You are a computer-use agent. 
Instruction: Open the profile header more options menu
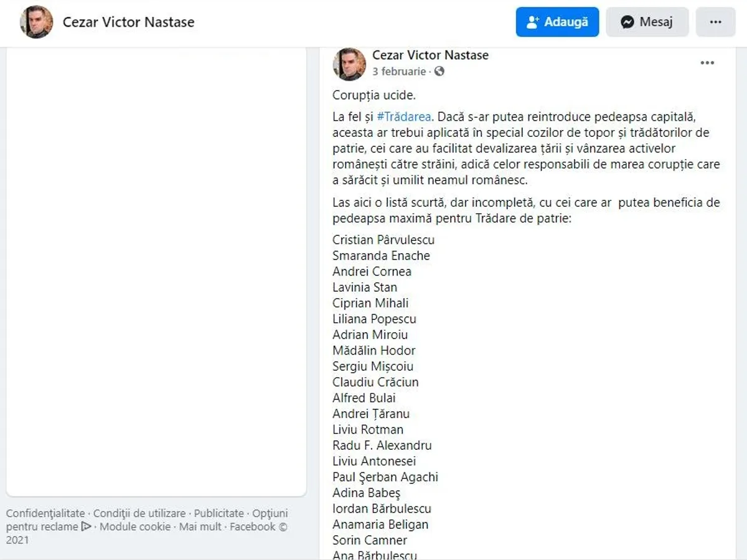click(715, 22)
